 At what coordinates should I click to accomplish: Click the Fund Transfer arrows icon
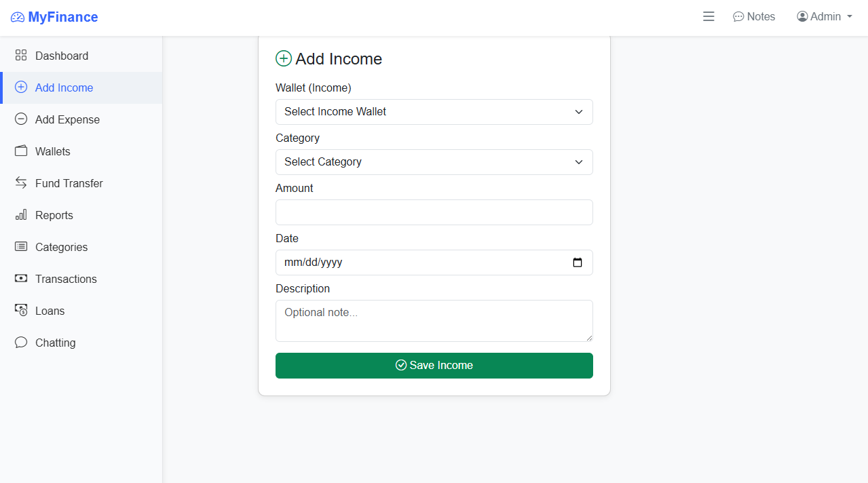click(x=21, y=183)
